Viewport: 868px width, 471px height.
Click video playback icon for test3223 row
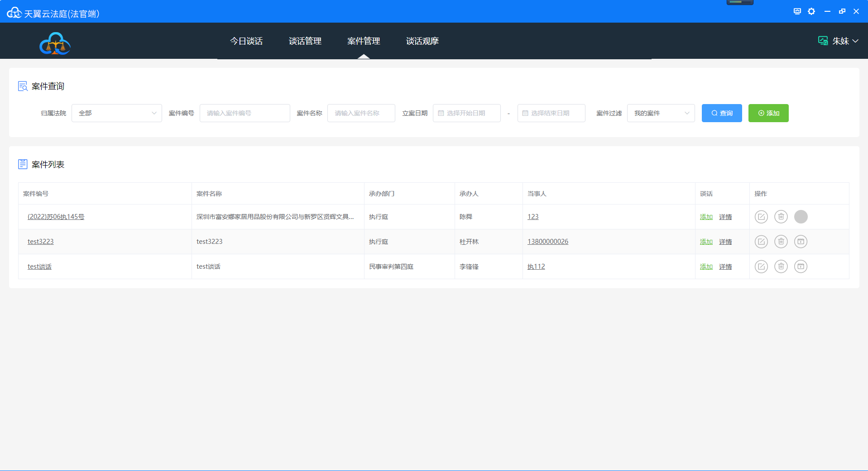801,242
